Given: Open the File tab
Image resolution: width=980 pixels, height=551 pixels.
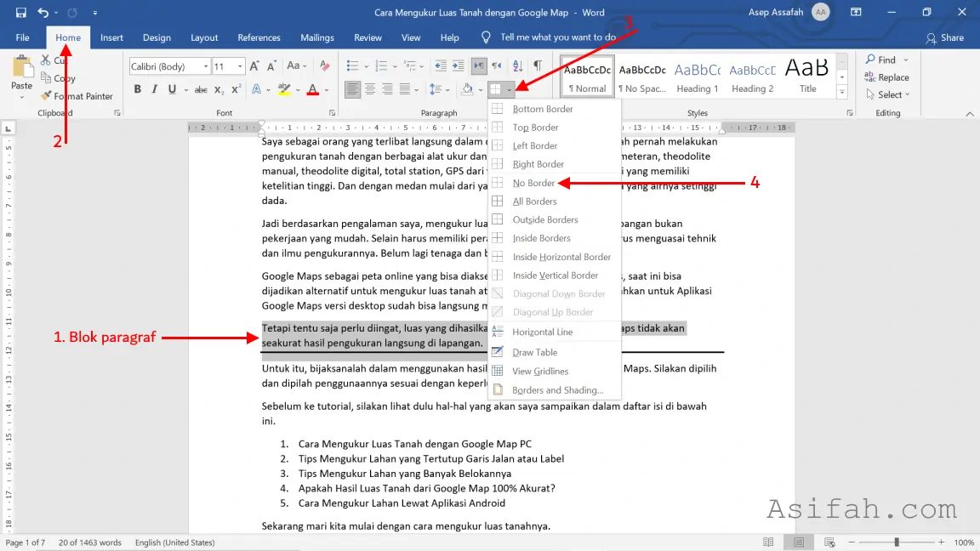Looking at the screenshot, I should 22,37.
